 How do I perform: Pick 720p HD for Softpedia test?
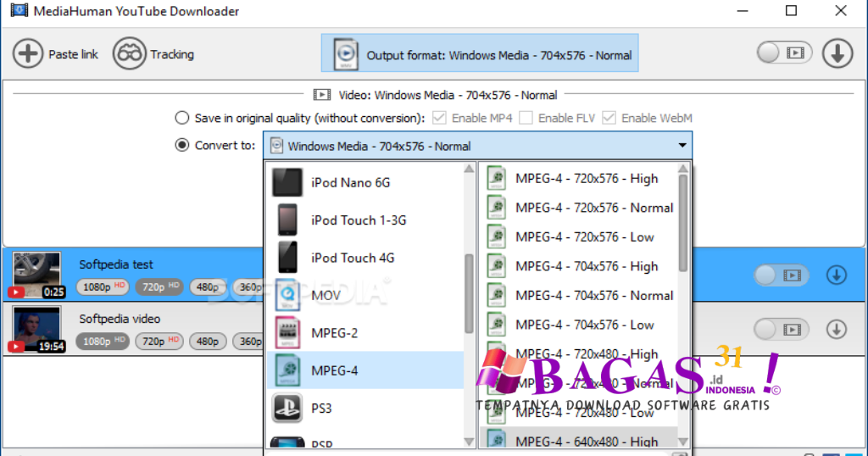point(159,286)
